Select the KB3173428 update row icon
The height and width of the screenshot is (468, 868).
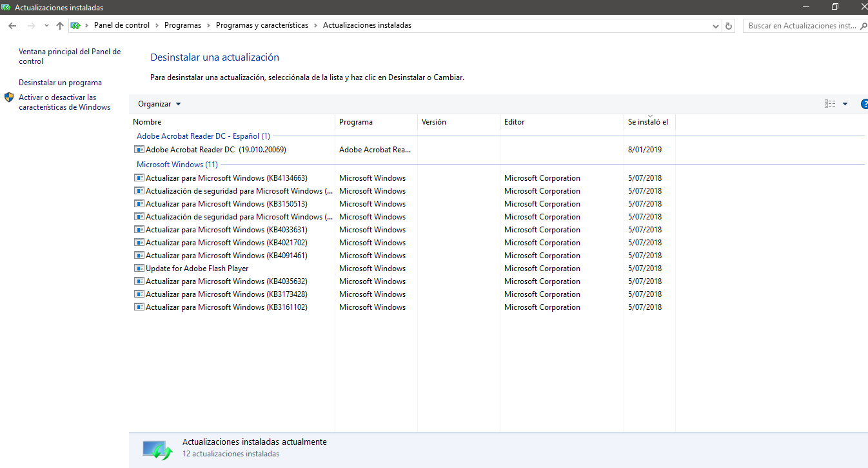[139, 294]
